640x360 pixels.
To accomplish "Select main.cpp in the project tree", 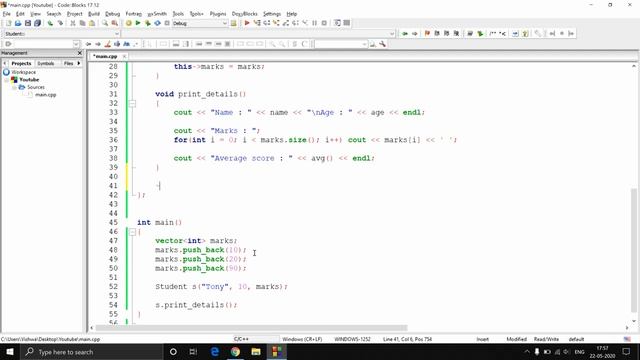I will (45, 95).
